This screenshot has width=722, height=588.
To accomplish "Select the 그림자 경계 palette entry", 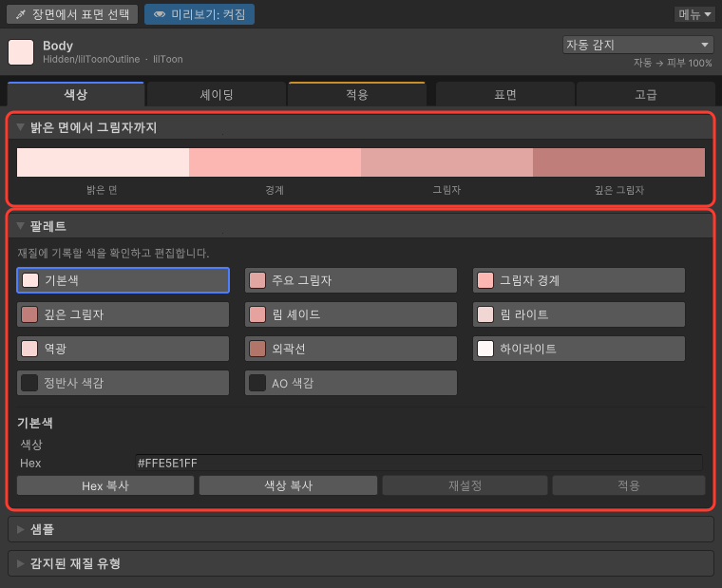I will click(579, 280).
